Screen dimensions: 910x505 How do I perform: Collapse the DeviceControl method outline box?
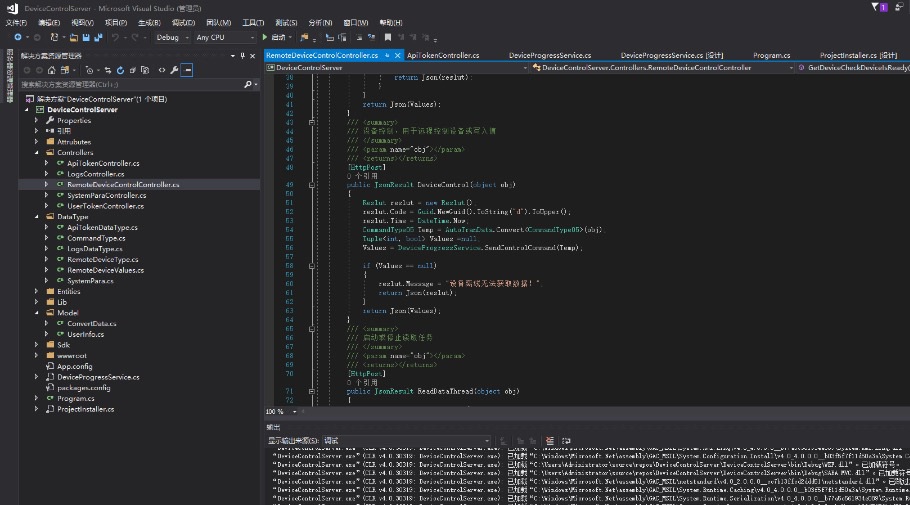pyautogui.click(x=313, y=185)
